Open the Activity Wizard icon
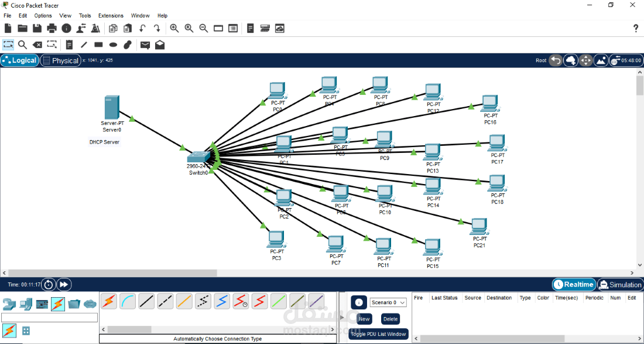This screenshot has width=644, height=344. pyautogui.click(x=95, y=28)
